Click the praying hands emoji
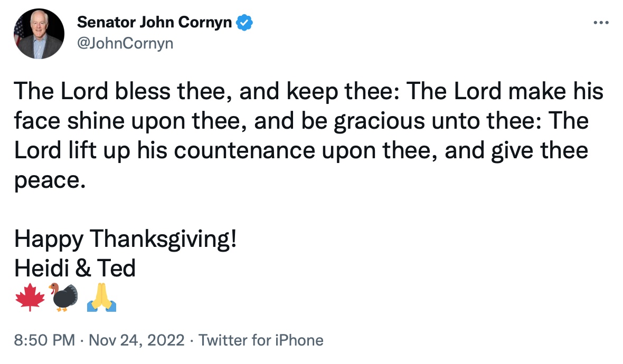This screenshot has height=364, width=623. point(101,298)
